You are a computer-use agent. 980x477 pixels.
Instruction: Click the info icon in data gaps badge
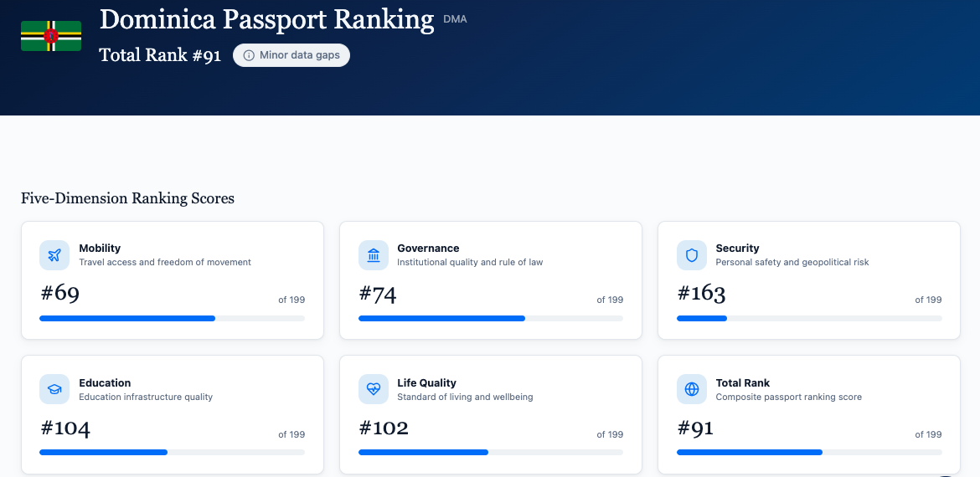coord(249,55)
